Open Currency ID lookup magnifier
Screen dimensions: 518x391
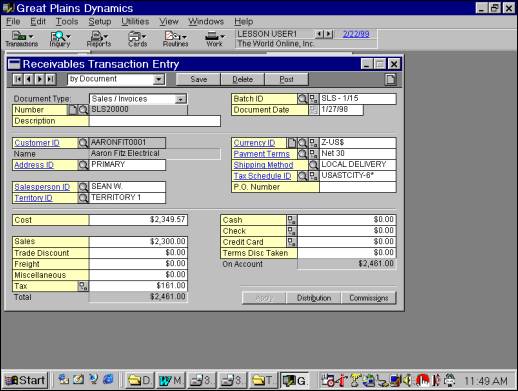[x=302, y=143]
